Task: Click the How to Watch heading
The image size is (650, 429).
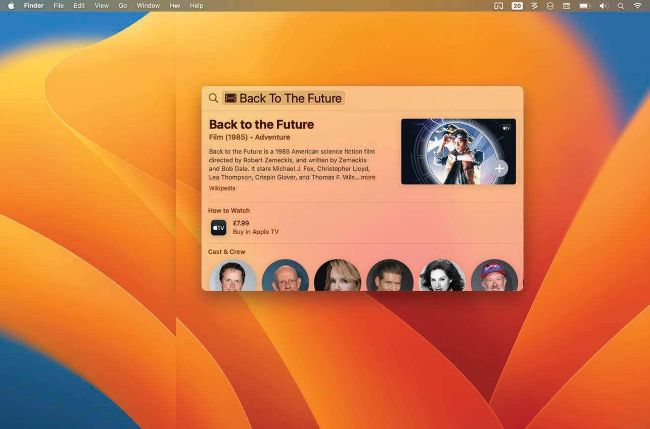Action: tap(229, 211)
